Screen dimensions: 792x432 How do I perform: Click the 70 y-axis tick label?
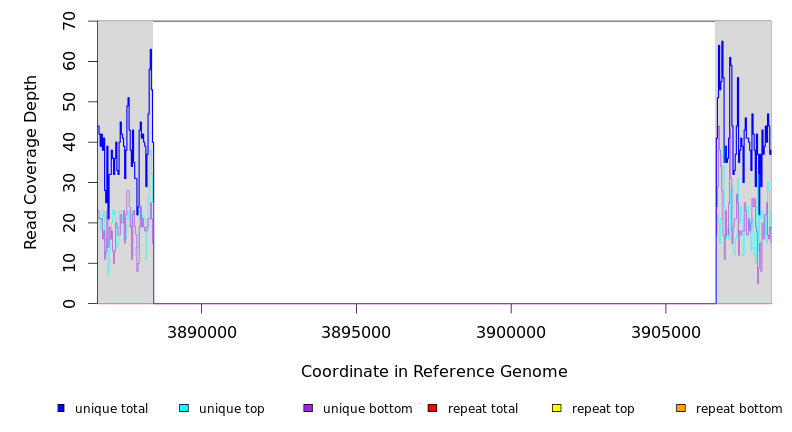coord(69,21)
